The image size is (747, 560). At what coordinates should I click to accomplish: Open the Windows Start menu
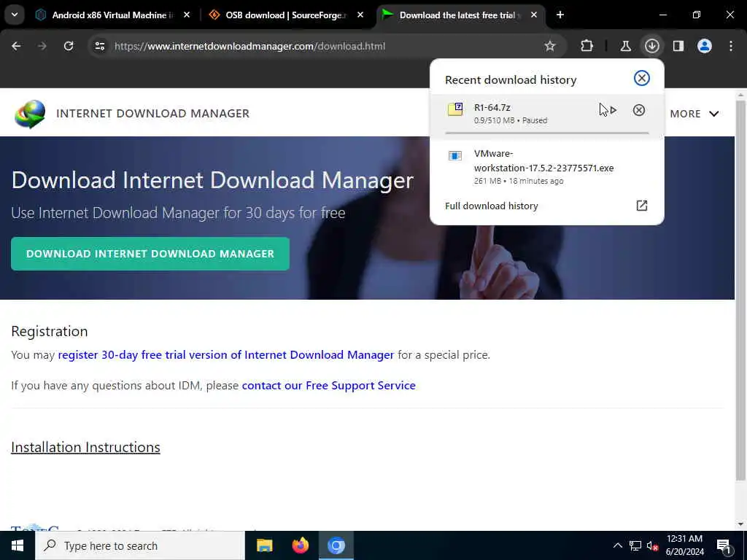(x=18, y=545)
